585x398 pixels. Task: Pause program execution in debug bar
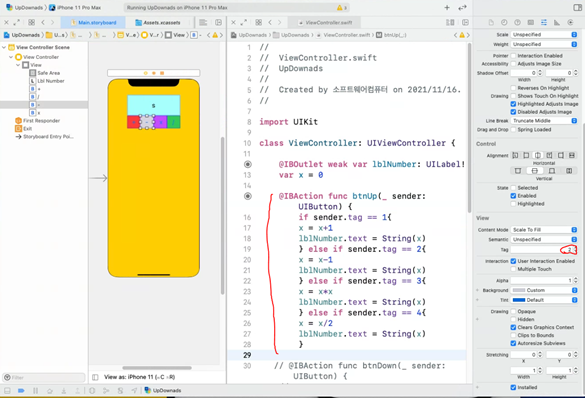pos(35,391)
